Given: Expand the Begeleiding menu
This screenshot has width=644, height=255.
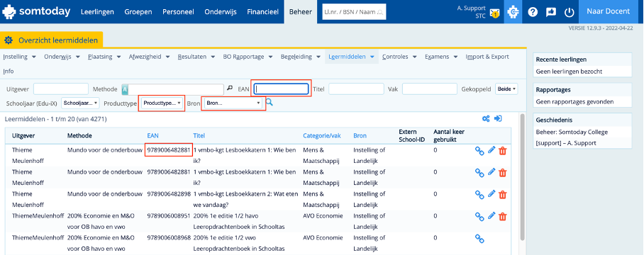Looking at the screenshot, I should tap(300, 57).
